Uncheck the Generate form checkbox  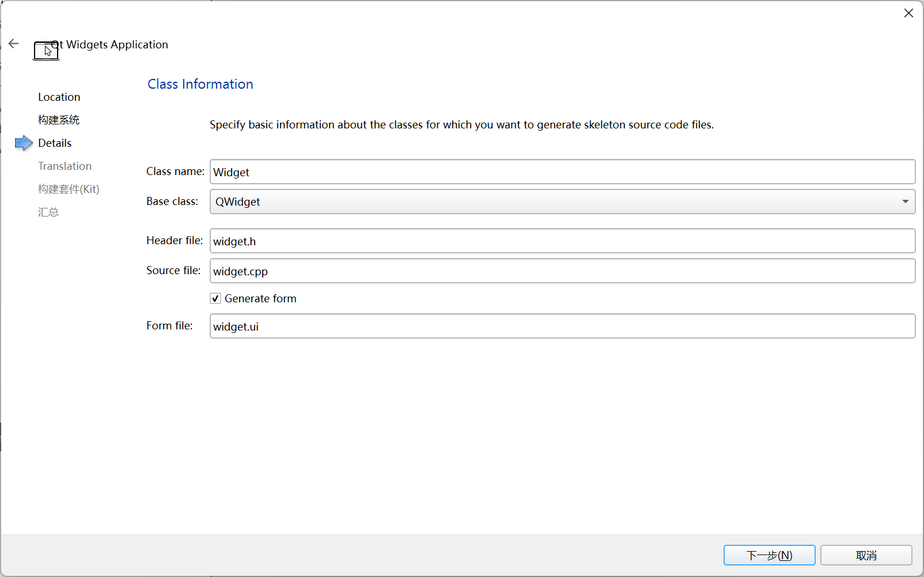coord(215,298)
